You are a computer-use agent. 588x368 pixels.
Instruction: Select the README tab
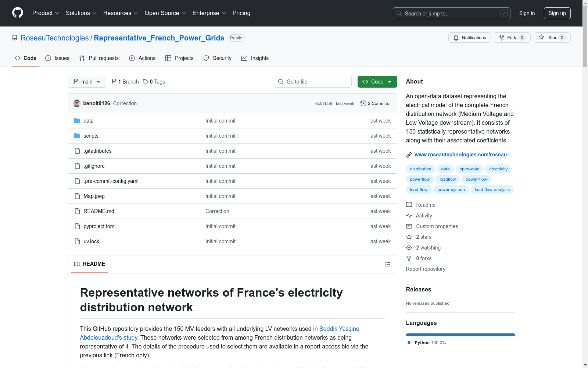tap(90, 264)
